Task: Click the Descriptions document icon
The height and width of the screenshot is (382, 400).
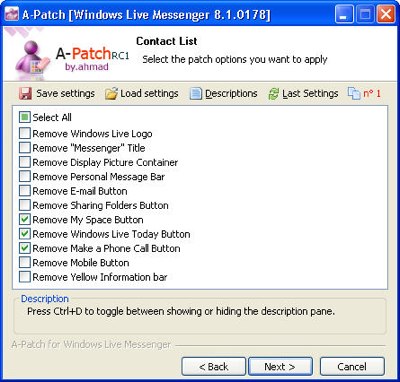Action: tap(196, 94)
